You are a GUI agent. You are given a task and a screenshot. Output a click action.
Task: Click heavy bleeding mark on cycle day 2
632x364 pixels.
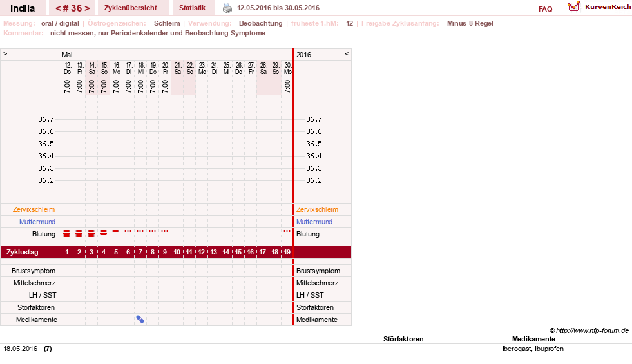79,233
